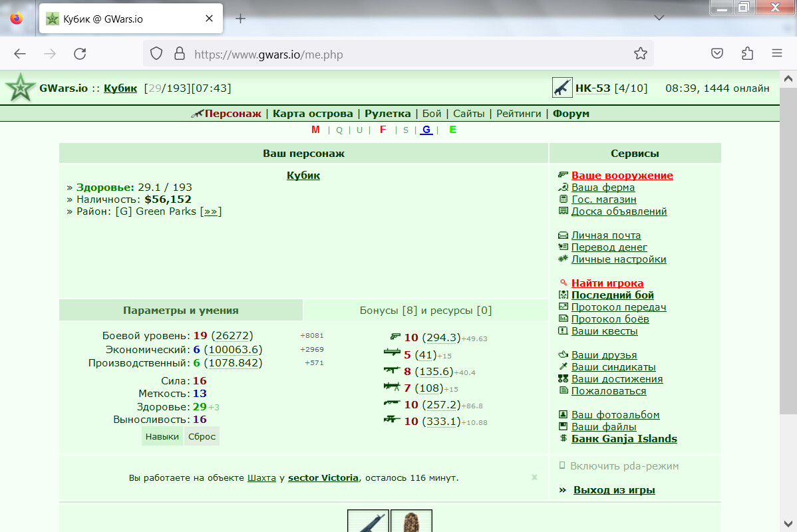This screenshot has width=797, height=532.
Task: Open Ваши друзья link
Action: click(x=604, y=355)
